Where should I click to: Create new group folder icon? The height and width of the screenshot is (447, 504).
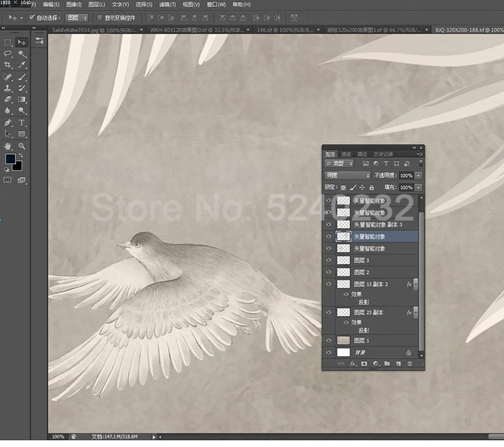387,364
